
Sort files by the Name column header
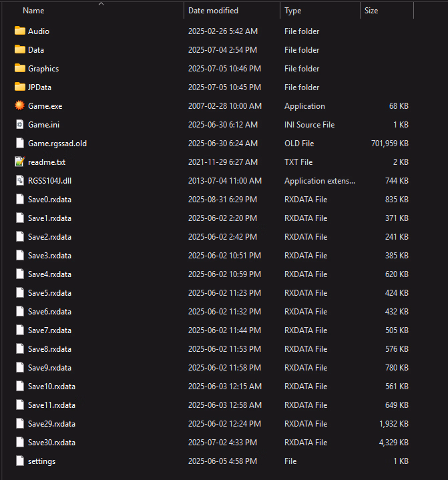click(x=33, y=11)
